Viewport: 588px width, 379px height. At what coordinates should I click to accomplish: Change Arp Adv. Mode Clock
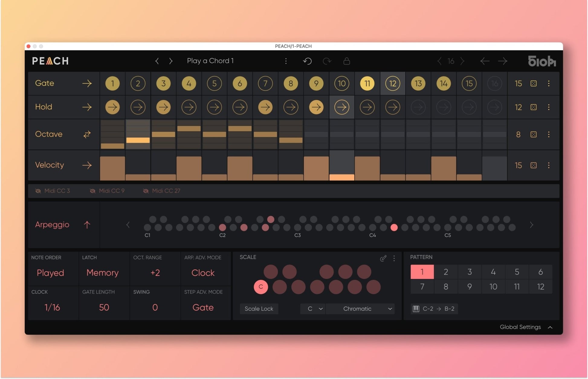203,273
